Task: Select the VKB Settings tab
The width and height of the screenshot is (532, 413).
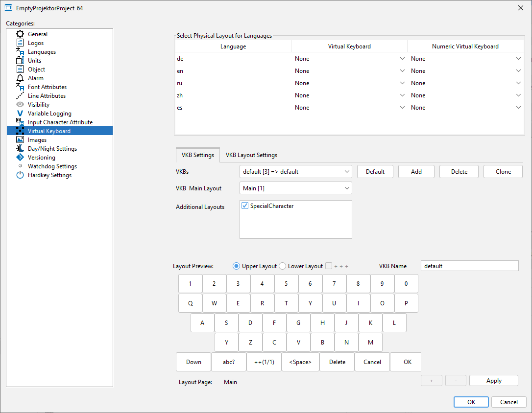Action: (198, 155)
